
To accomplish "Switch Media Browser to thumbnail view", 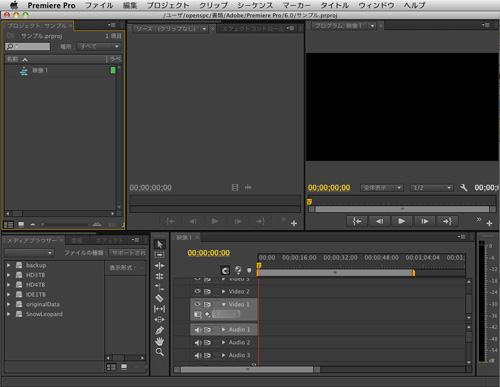I will point(124,367).
